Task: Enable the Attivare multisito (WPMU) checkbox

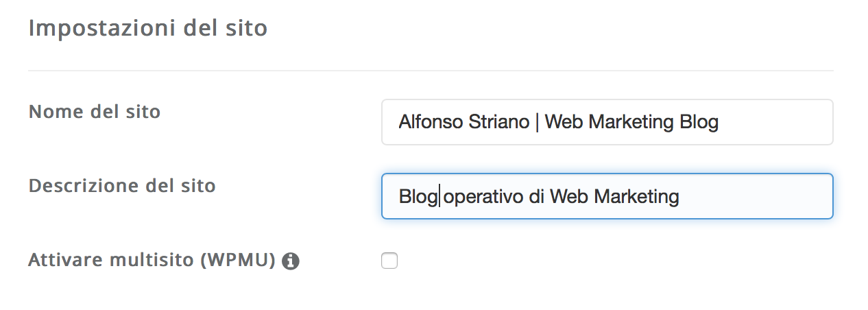Action: click(x=389, y=261)
